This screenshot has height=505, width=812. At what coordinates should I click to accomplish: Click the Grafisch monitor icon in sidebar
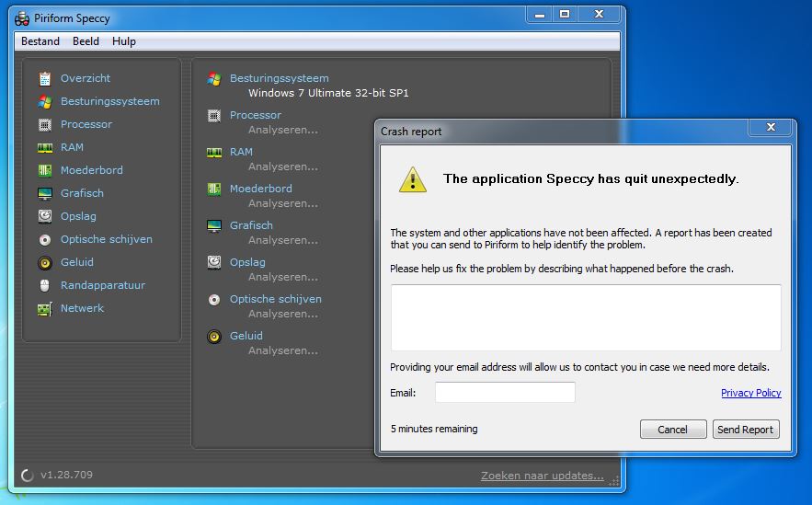pos(45,194)
